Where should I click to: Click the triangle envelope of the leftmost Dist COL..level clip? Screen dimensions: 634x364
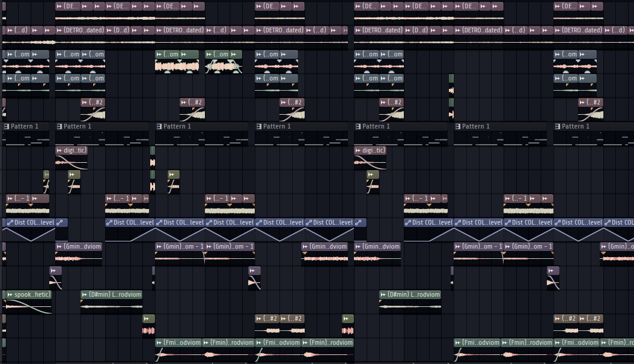27,234
